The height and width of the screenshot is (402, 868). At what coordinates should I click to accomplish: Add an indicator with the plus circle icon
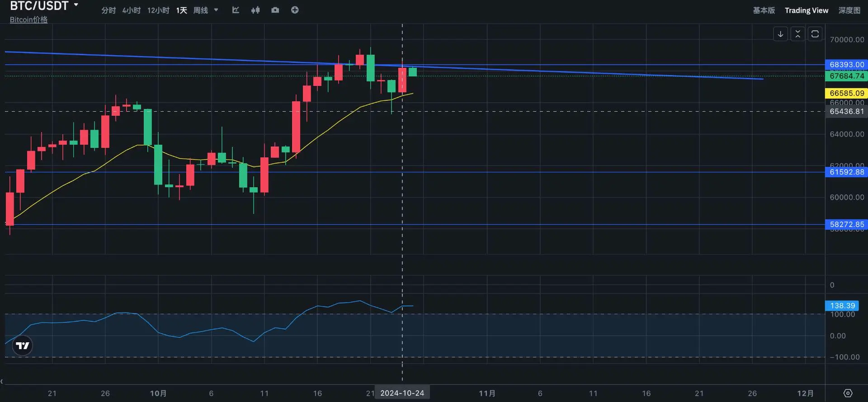click(295, 10)
